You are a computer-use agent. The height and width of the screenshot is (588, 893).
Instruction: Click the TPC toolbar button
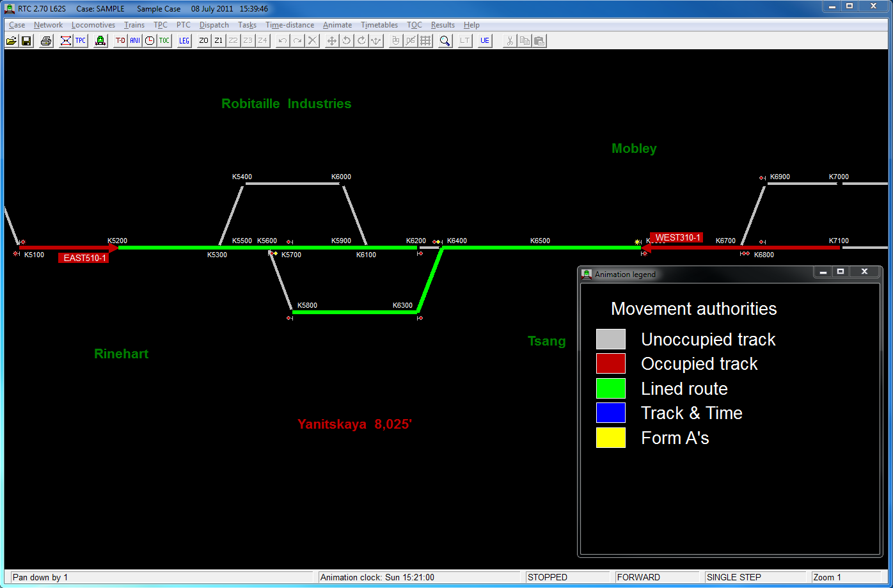tap(81, 41)
